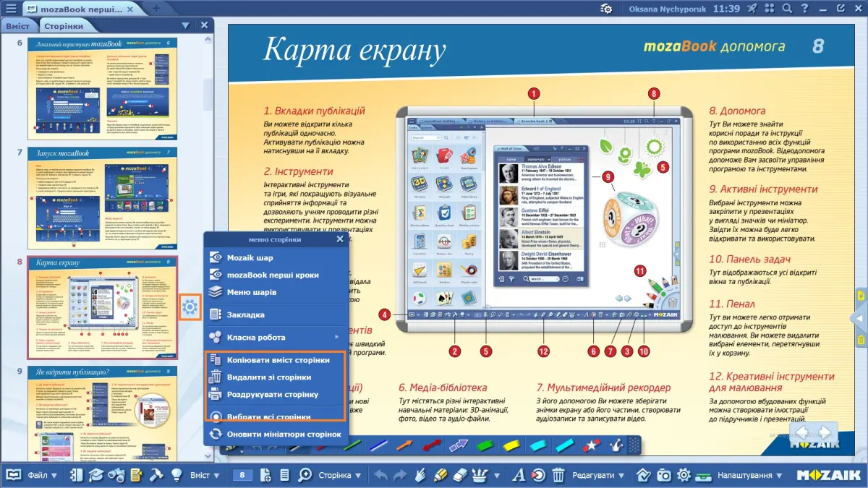Screen dimensions: 868x488
Task: Open page 9 Як відкрити публікацію thumbnail
Action: point(101,413)
